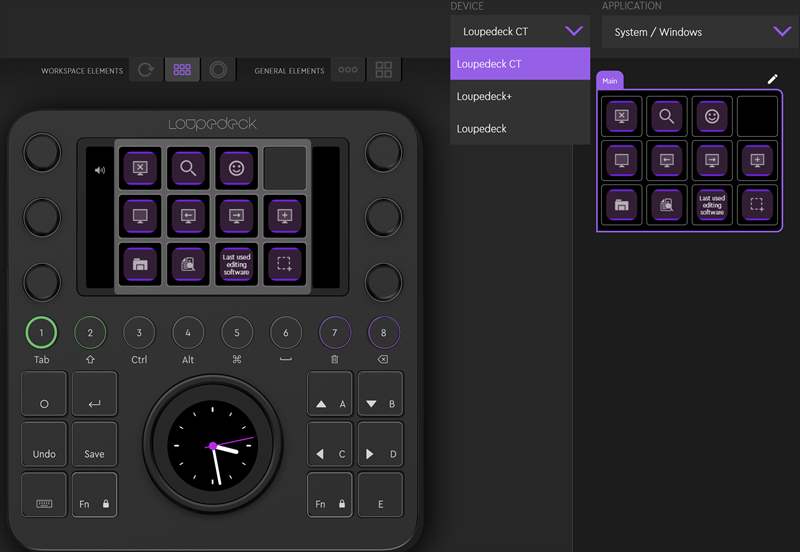This screenshot has width=800, height=552.
Task: Choose Loupedeck+ from the device list
Action: coord(520,96)
